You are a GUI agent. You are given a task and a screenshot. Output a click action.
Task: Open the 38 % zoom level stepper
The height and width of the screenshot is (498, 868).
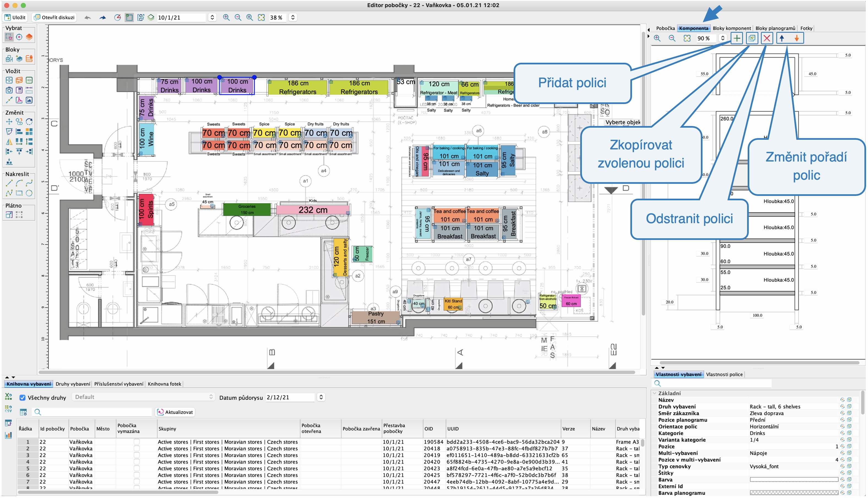(293, 17)
